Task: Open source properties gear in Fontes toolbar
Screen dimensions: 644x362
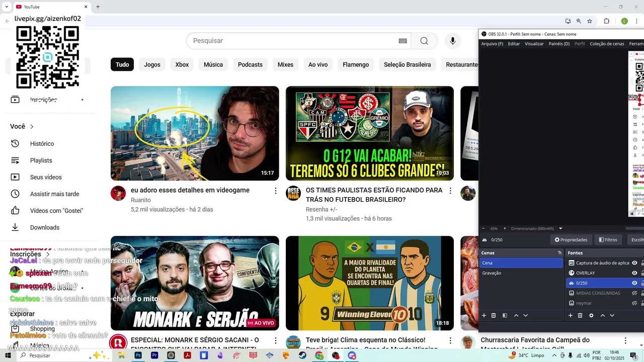Action: (591, 315)
